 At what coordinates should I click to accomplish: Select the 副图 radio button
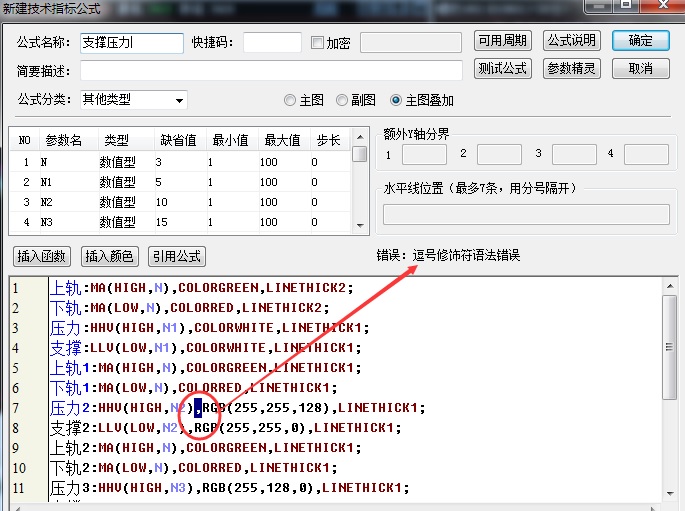tap(342, 100)
